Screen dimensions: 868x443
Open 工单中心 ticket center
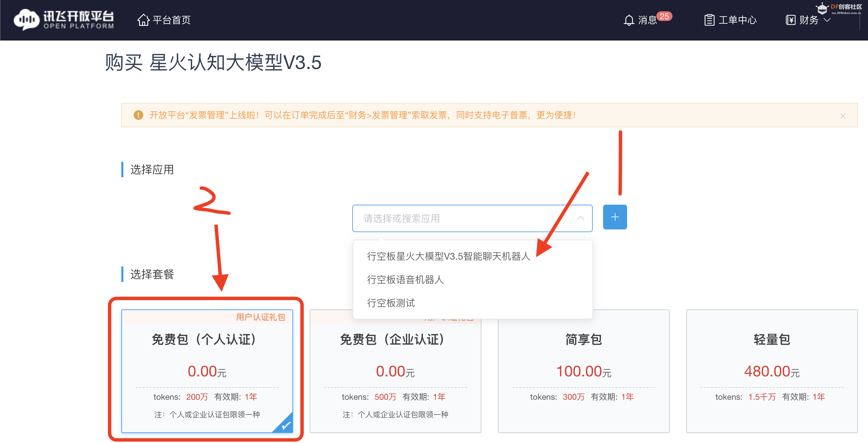[x=731, y=20]
